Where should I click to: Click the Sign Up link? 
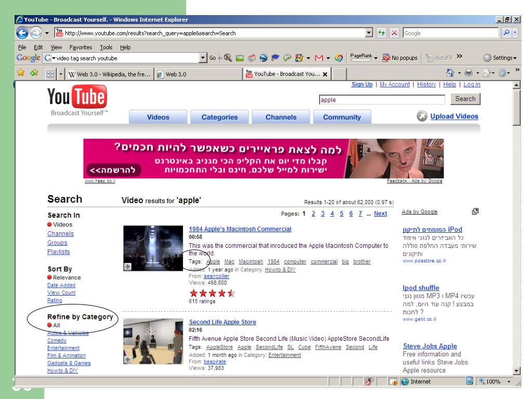point(362,85)
